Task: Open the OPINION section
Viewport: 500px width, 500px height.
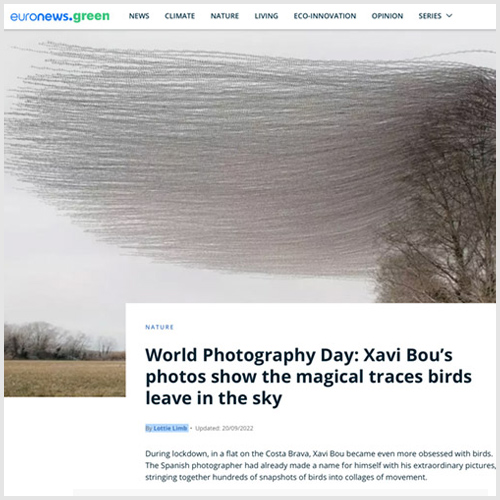Action: (387, 16)
